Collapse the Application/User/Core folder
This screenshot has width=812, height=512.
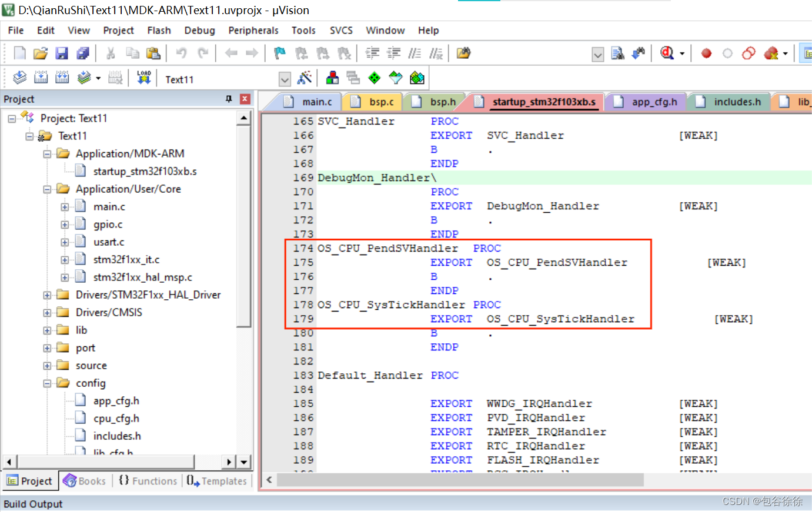pyautogui.click(x=47, y=189)
